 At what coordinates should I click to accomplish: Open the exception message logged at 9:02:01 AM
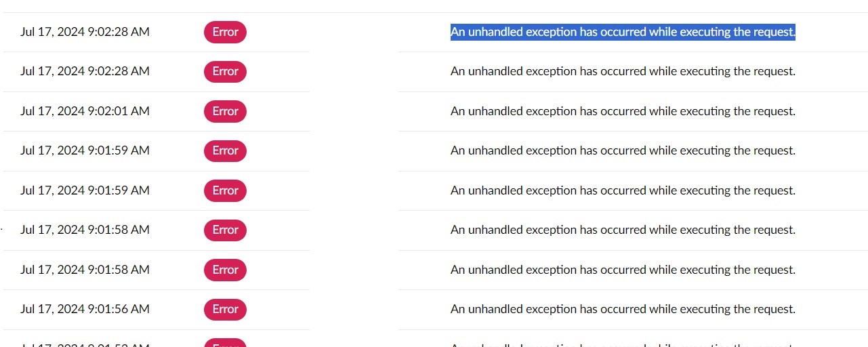pyautogui.click(x=622, y=111)
